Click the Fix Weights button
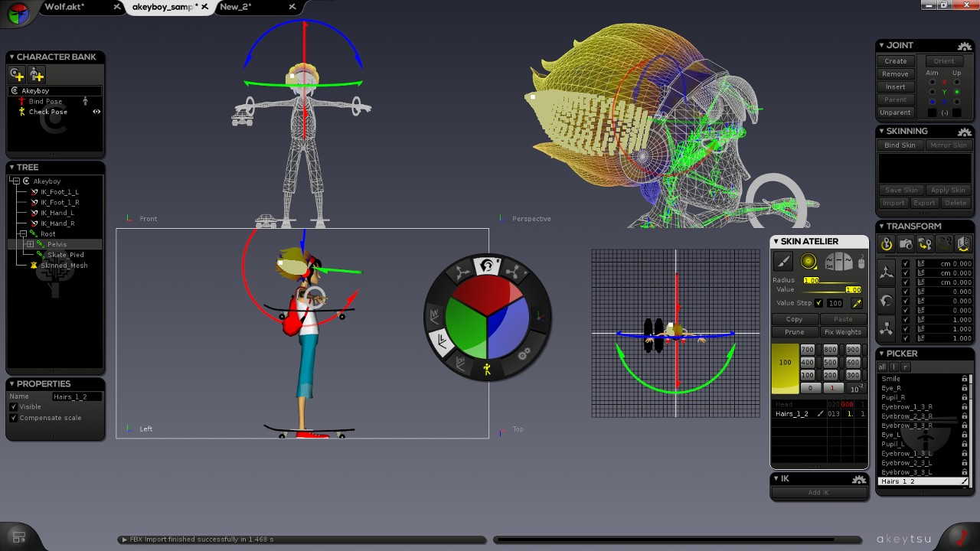The height and width of the screenshot is (551, 980). [843, 332]
